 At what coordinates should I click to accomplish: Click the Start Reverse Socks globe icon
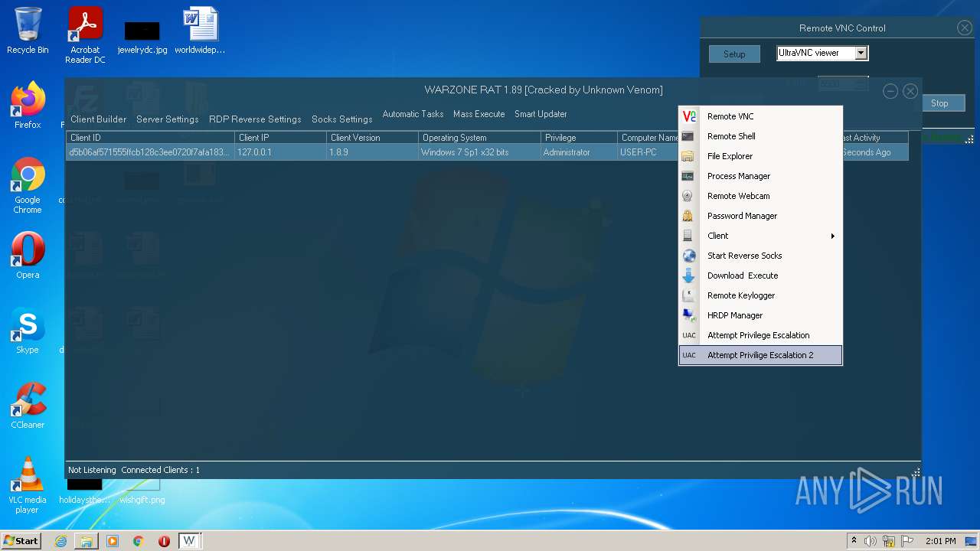[x=689, y=256]
